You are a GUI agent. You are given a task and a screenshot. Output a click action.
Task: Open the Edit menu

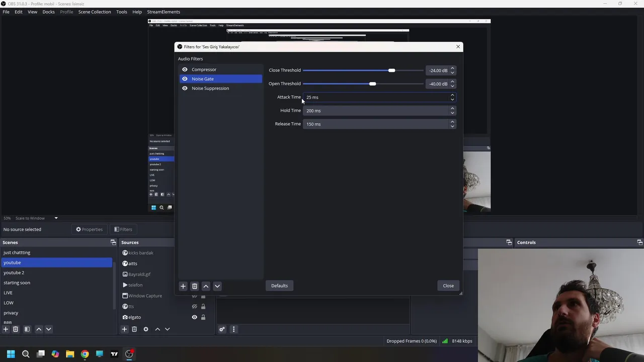[19, 12]
